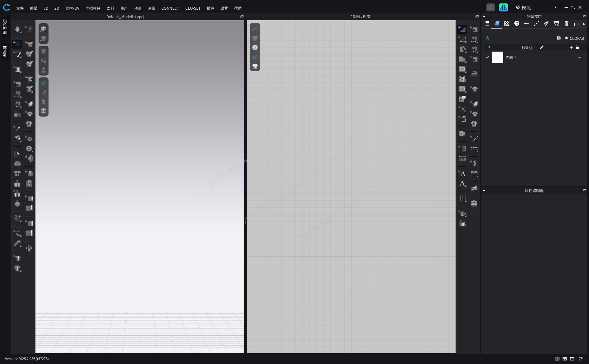Open the Button tab in object browser

coord(517,24)
